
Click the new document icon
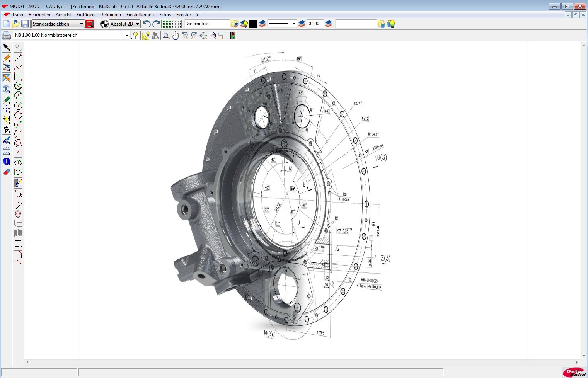[x=6, y=24]
